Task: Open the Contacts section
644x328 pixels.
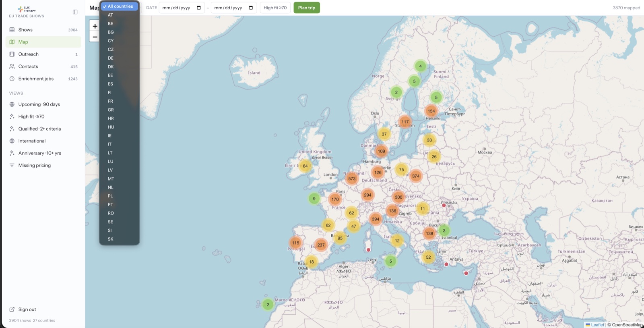Action: [x=43, y=66]
